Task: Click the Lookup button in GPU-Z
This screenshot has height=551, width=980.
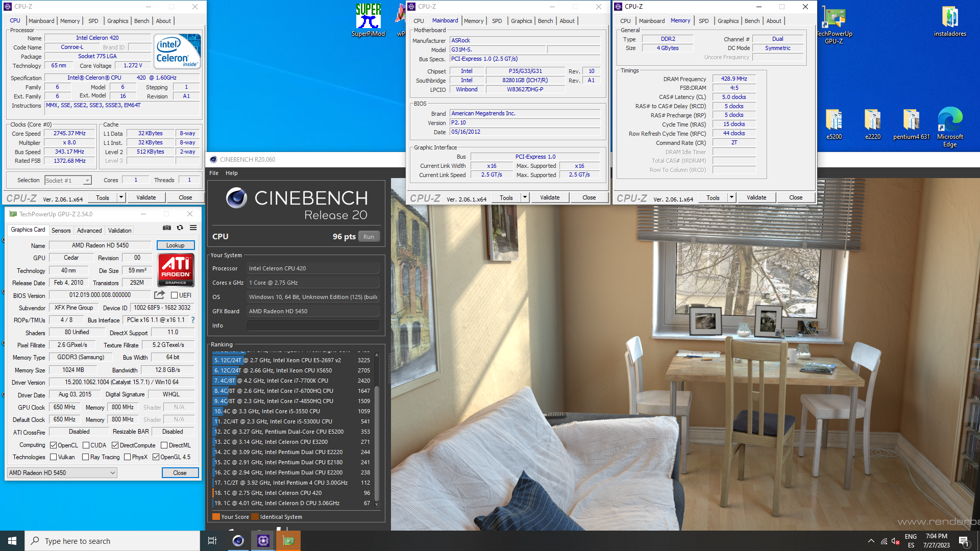Action: click(x=175, y=245)
